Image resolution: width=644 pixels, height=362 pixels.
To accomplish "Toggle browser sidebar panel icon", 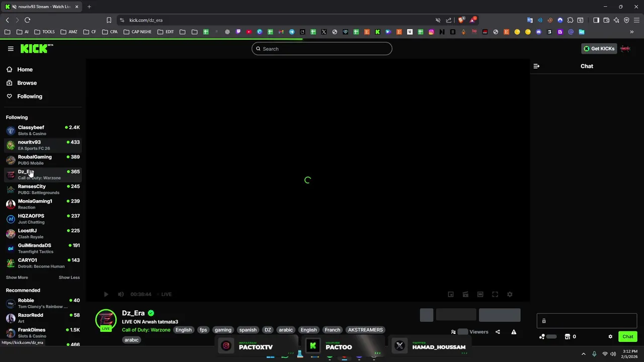I will [x=596, y=20].
